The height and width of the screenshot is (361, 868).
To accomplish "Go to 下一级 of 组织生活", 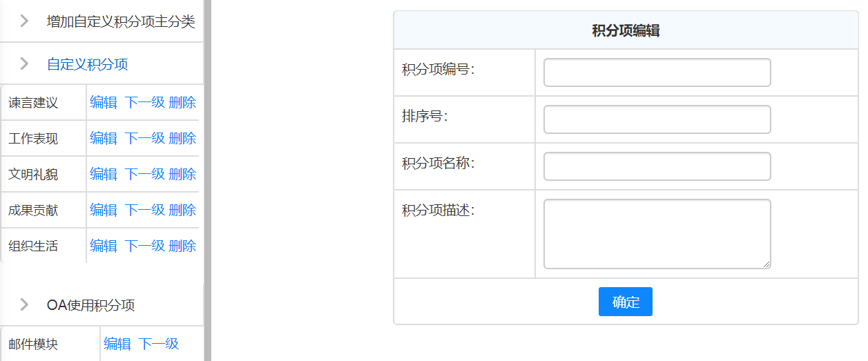I will point(144,246).
